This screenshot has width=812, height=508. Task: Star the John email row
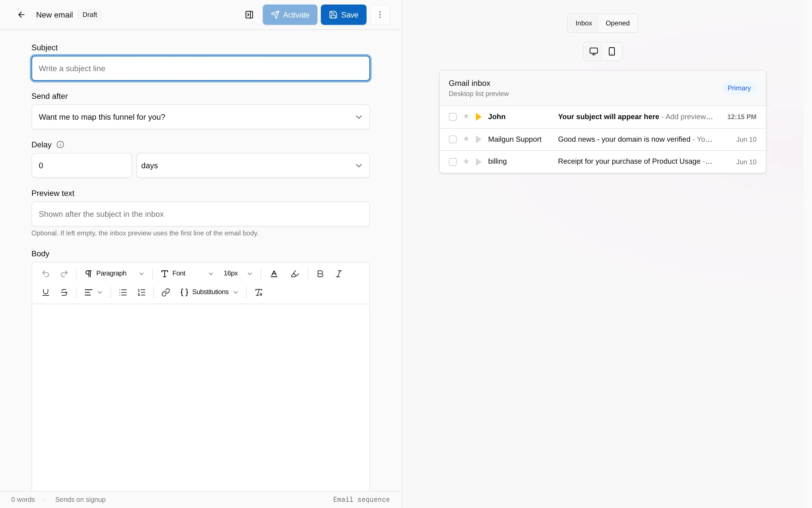(466, 116)
